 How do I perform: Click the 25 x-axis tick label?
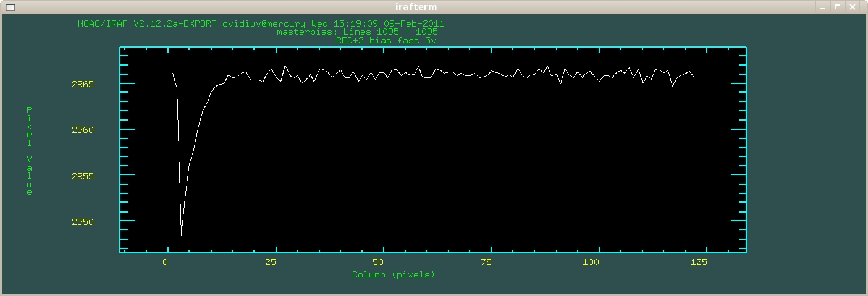coord(270,263)
